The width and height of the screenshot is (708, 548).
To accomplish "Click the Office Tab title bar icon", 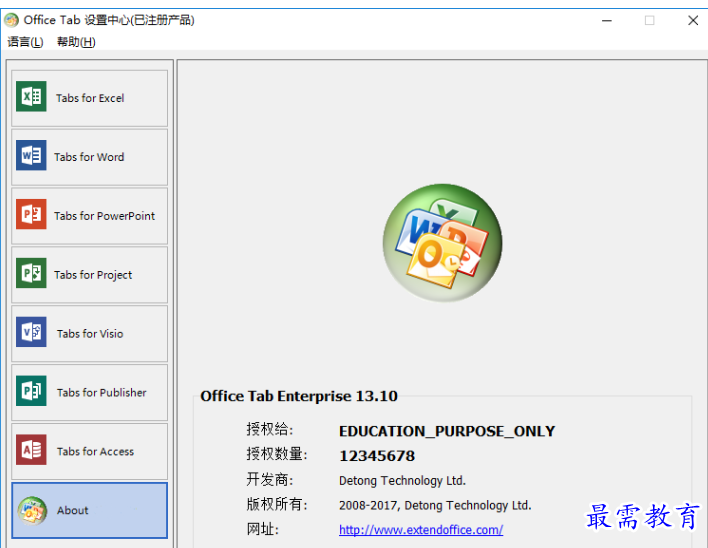I will [x=11, y=20].
